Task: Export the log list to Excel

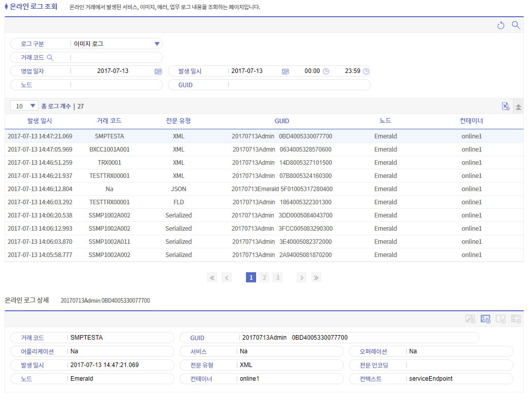Action: [x=506, y=106]
